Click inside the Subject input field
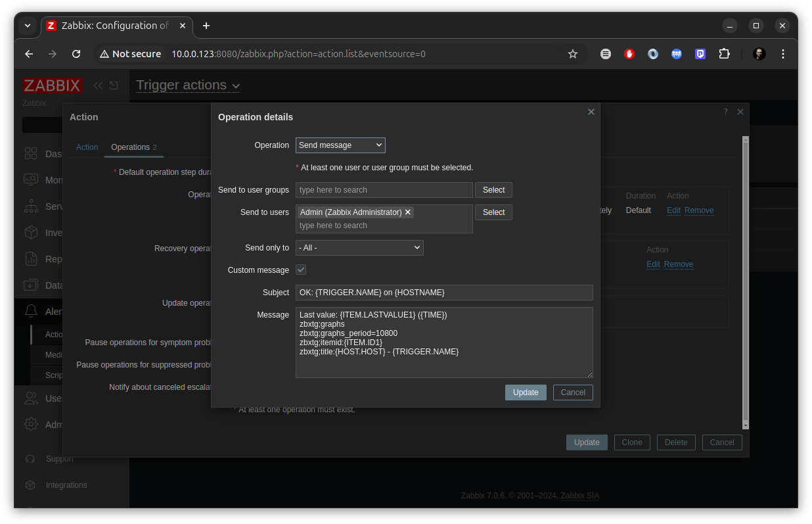Viewport: 812px width, 524px height. (444, 292)
